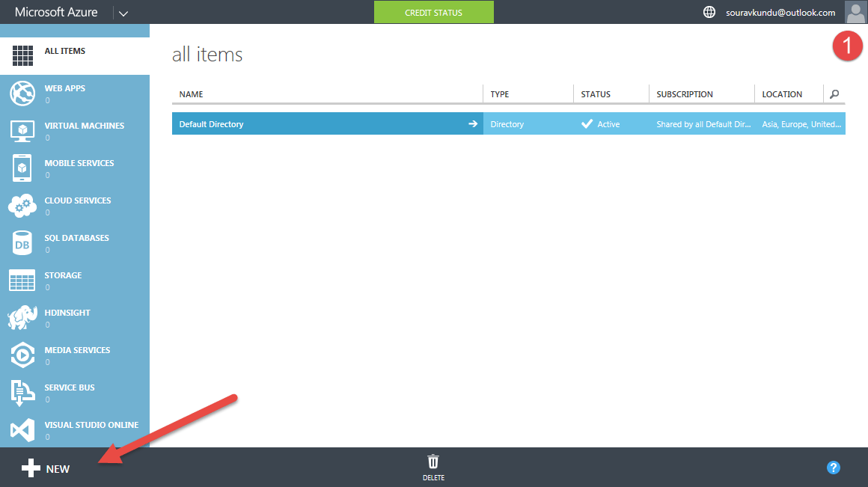Click the Delete trash can icon
This screenshot has height=487, width=868.
pos(433,461)
